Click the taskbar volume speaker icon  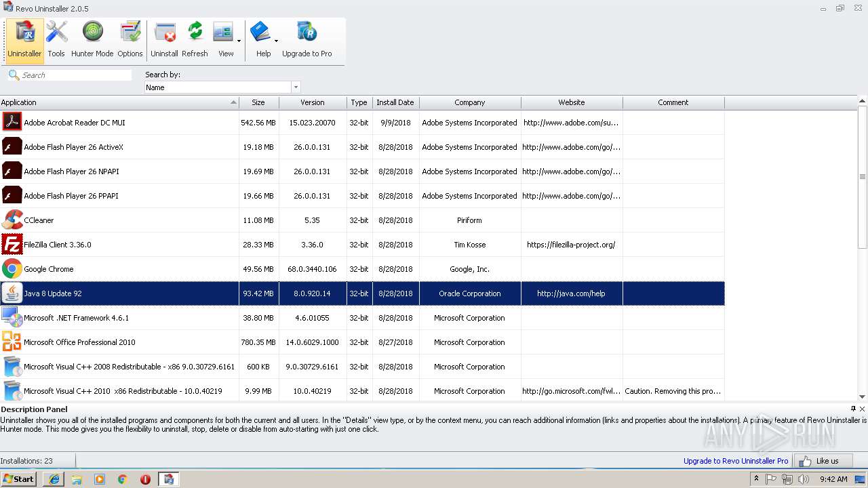coord(804,479)
